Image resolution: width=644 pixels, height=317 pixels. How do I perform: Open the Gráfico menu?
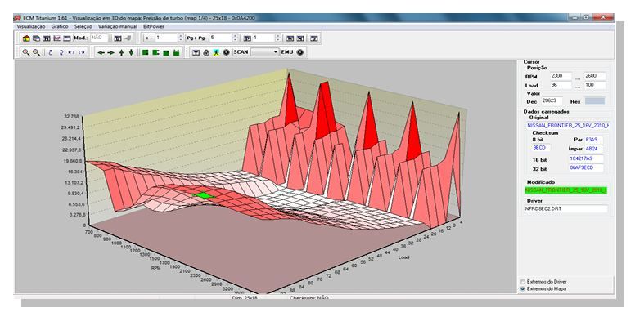coord(60,26)
